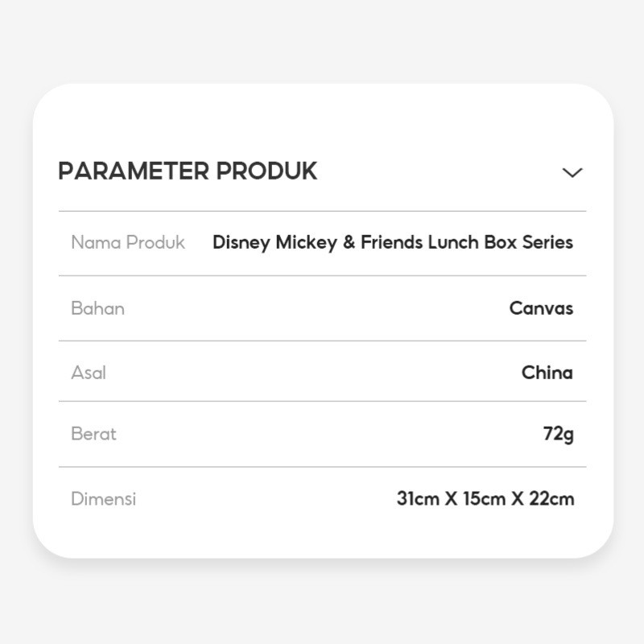Click the 72g weight value
The height and width of the screenshot is (644, 644).
click(558, 435)
